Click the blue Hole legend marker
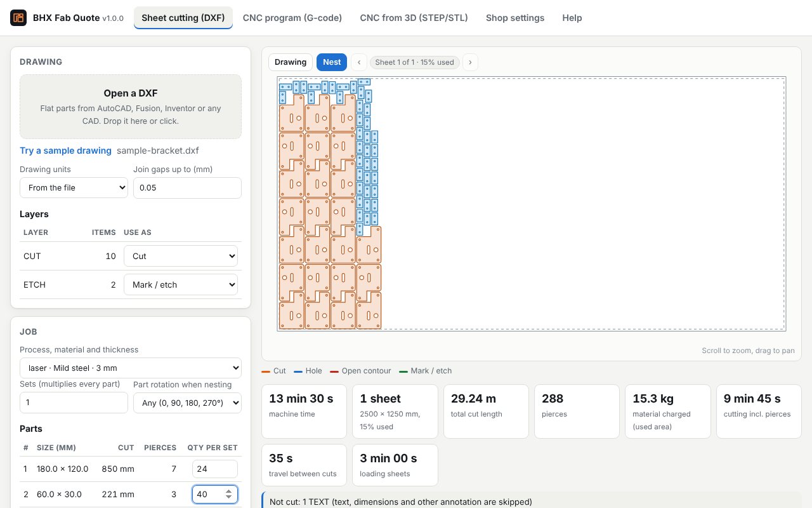 tap(298, 371)
